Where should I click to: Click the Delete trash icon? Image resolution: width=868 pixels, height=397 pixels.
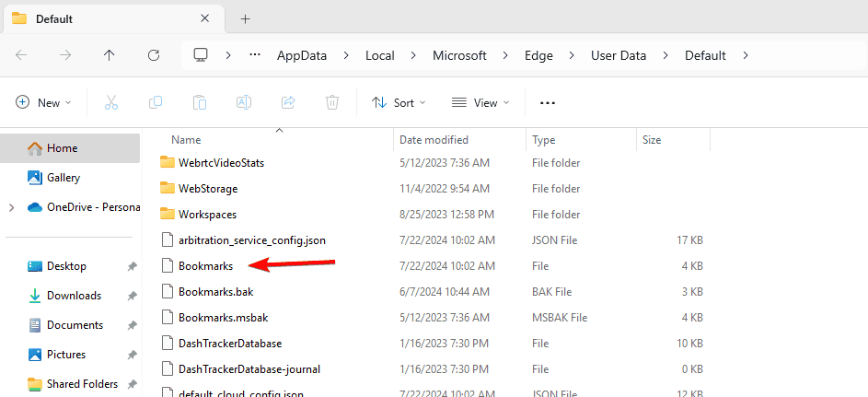click(332, 102)
